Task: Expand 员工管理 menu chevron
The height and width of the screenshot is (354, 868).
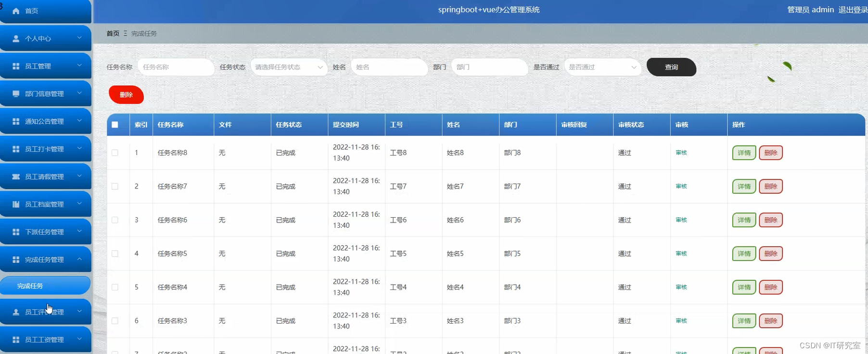Action: (79, 66)
